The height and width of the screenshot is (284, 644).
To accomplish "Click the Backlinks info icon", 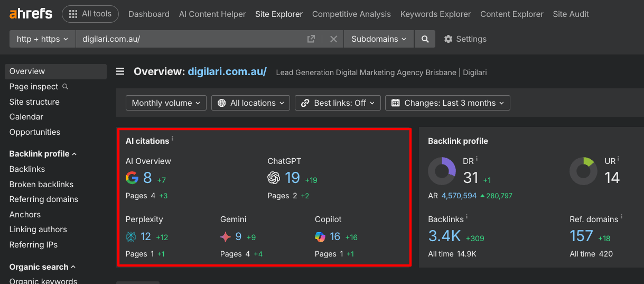I will 466,217.
